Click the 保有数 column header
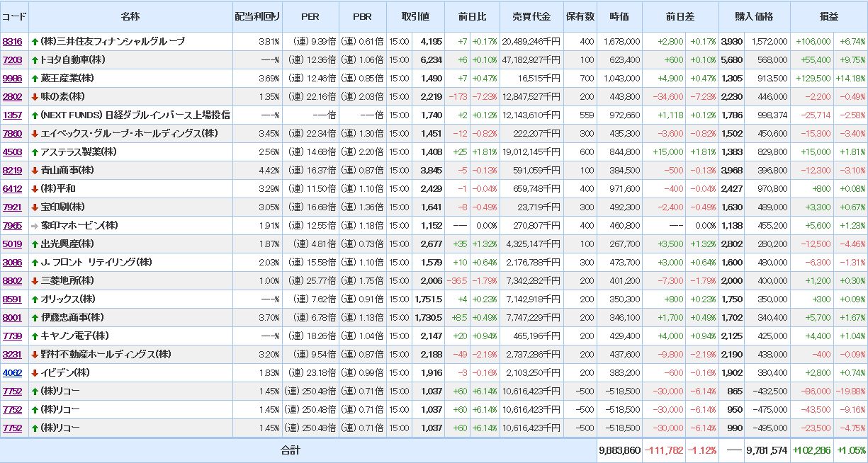The height and width of the screenshot is (463, 868). point(580,16)
